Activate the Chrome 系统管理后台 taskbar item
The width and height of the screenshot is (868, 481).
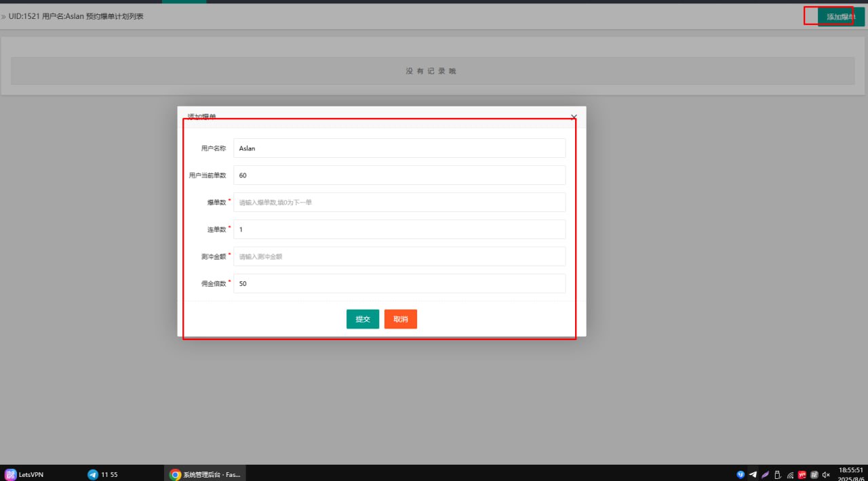[205, 475]
